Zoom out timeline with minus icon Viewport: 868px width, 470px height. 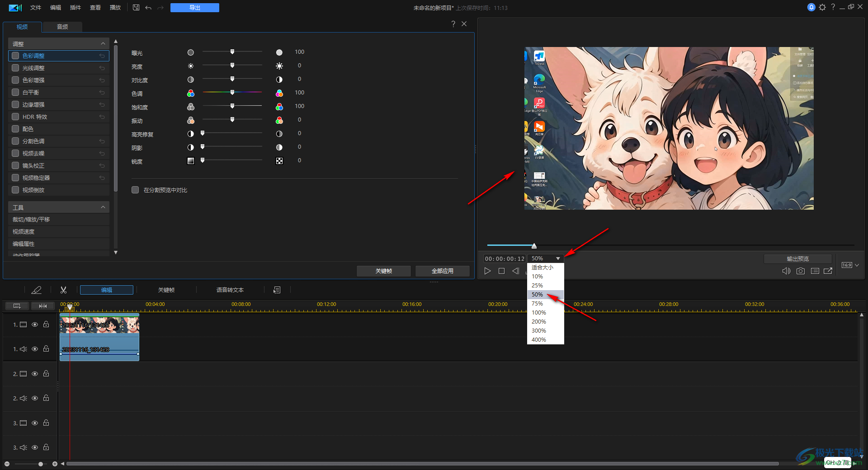[7, 464]
